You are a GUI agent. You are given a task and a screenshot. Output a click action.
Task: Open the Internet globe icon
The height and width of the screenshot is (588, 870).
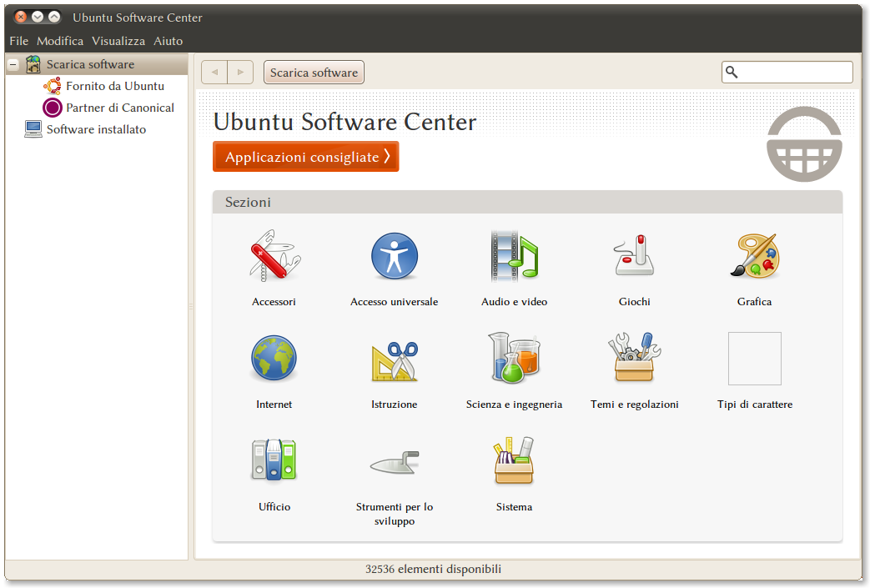click(x=274, y=359)
